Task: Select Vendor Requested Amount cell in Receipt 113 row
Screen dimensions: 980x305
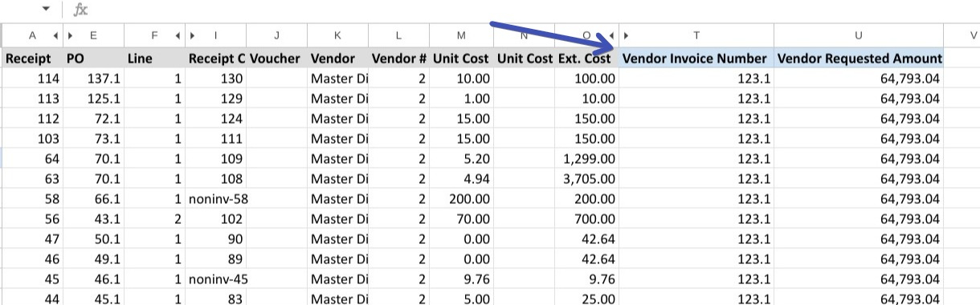Action: coord(858,99)
